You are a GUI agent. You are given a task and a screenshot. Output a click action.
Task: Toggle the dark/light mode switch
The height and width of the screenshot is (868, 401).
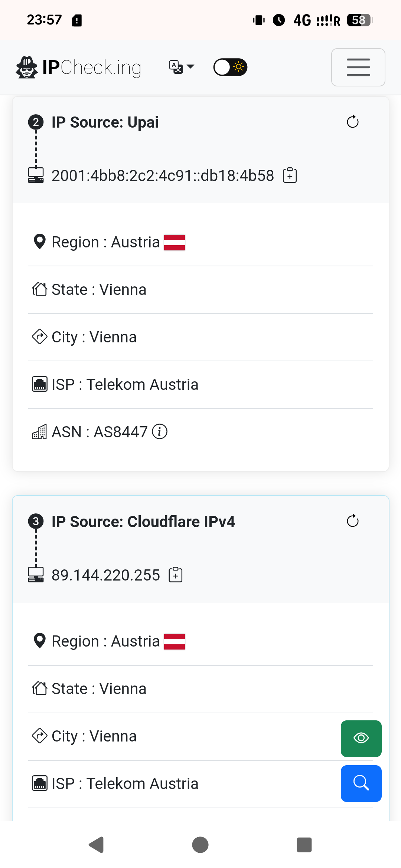(x=230, y=67)
